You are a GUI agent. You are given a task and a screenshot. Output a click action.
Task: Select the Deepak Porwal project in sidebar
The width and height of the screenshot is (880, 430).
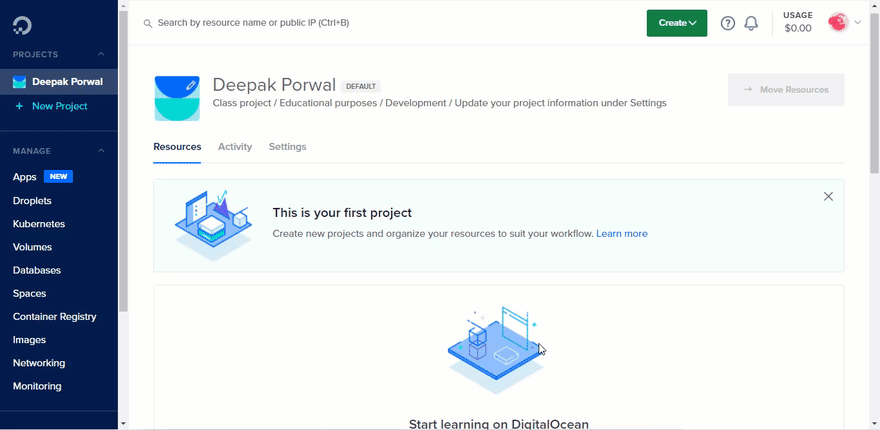pyautogui.click(x=59, y=82)
